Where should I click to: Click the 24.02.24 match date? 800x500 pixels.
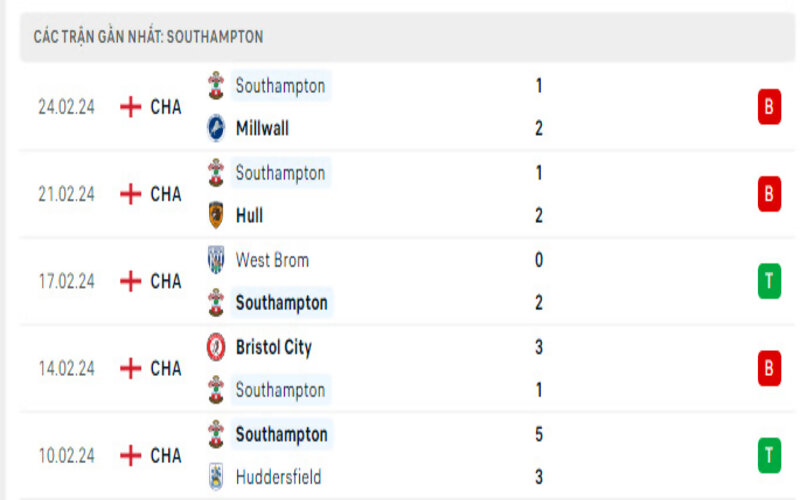point(67,107)
